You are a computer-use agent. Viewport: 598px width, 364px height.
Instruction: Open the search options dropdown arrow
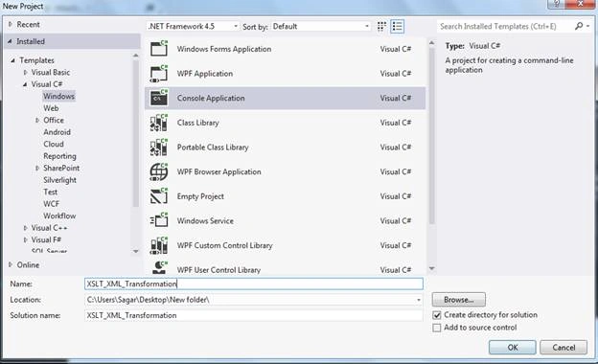coord(588,26)
